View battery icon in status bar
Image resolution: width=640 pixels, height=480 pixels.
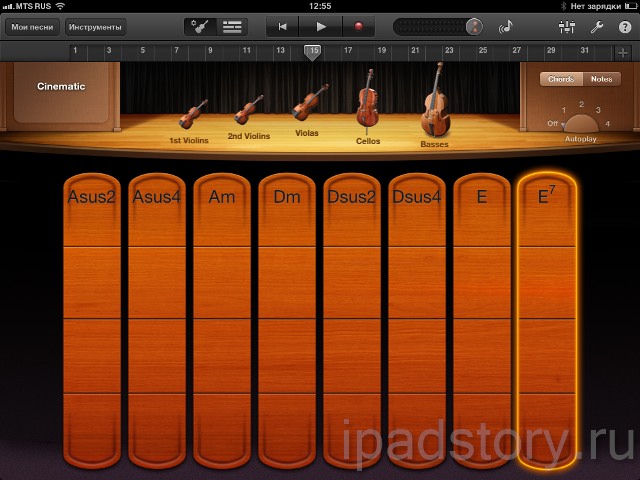click(631, 6)
